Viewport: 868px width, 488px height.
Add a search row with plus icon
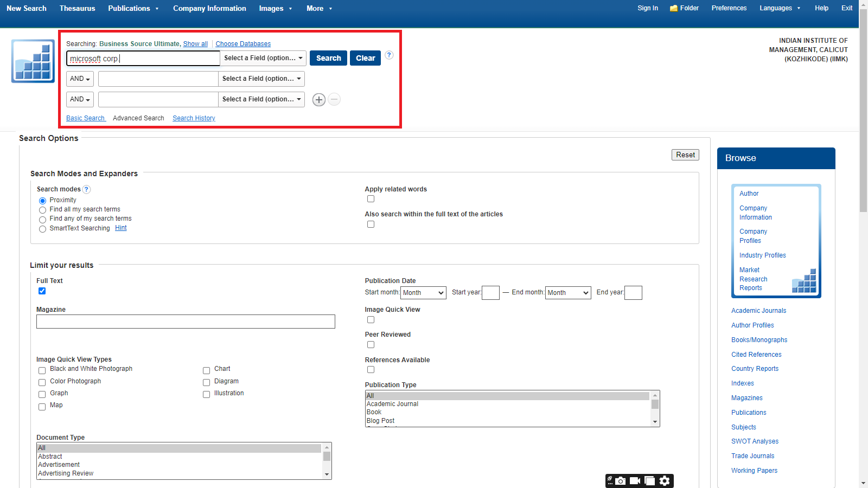pyautogui.click(x=319, y=100)
